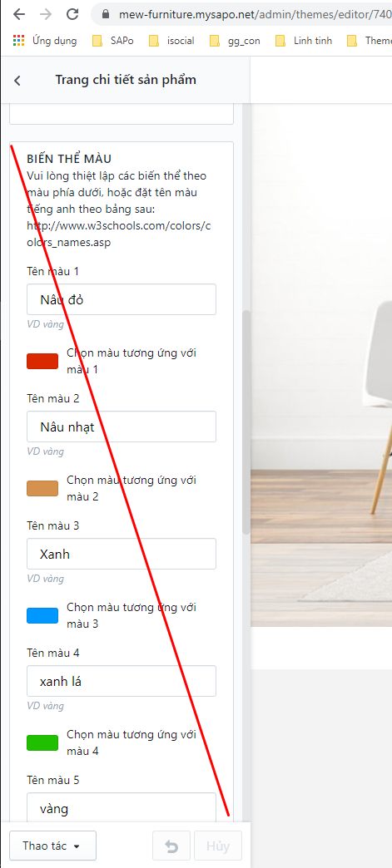Open the SAPo bookmark folder
This screenshot has height=868, width=392.
pyautogui.click(x=112, y=41)
